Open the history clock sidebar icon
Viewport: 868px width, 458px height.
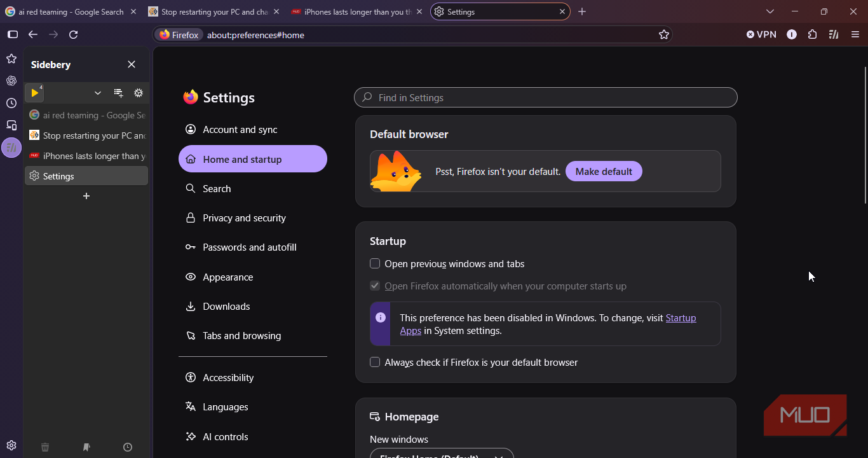point(11,103)
